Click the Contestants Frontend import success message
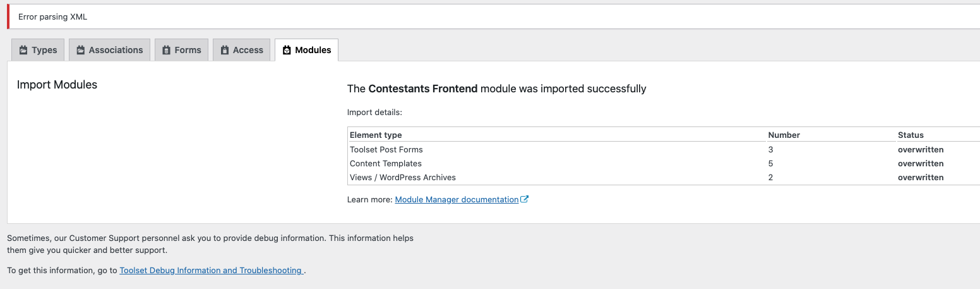Screen dimensions: 980x289 [496, 89]
